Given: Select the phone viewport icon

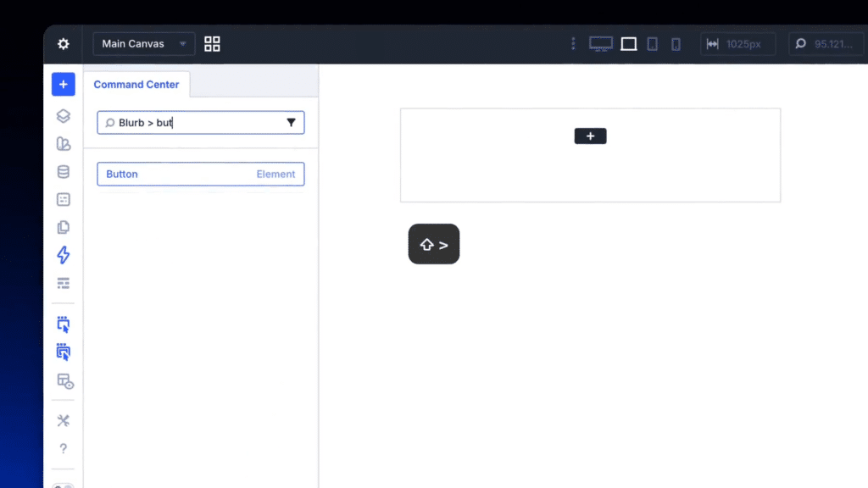Looking at the screenshot, I should coord(676,44).
